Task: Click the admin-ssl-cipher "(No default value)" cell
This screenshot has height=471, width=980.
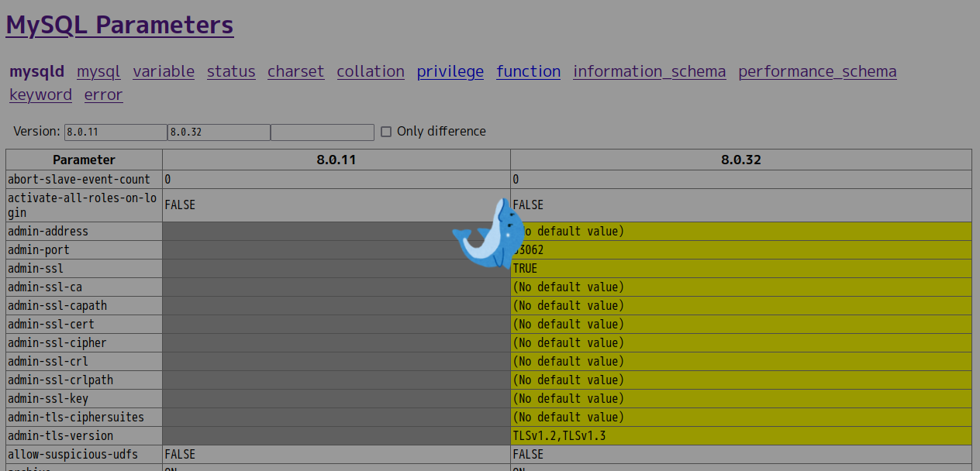Action: coord(741,342)
